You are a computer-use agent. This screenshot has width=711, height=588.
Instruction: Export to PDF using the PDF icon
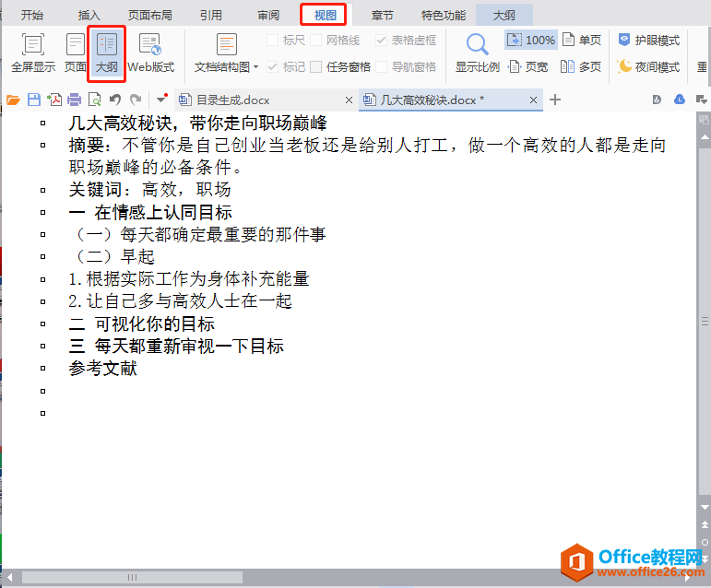[x=54, y=100]
